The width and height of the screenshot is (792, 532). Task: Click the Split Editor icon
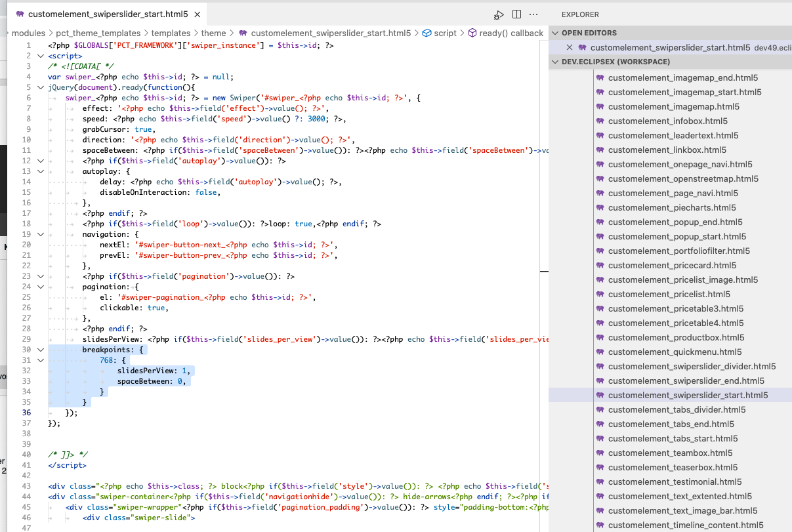click(516, 14)
